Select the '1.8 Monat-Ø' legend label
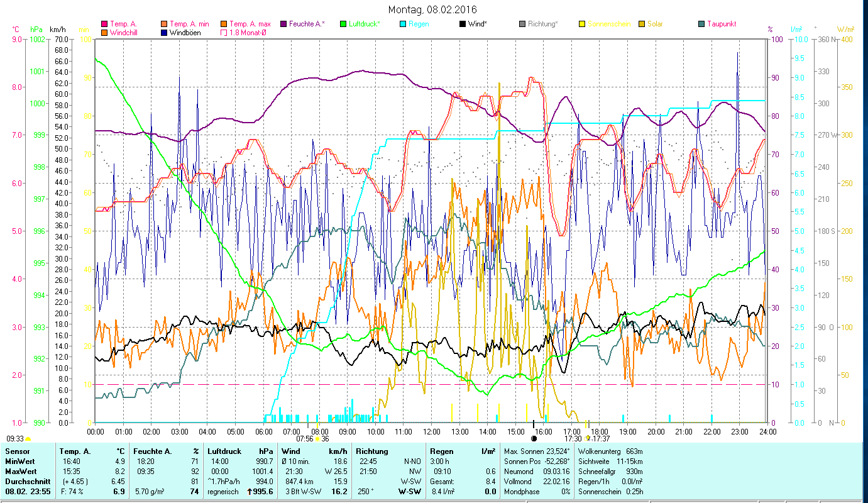This screenshot has height=503, width=868. 247,32
